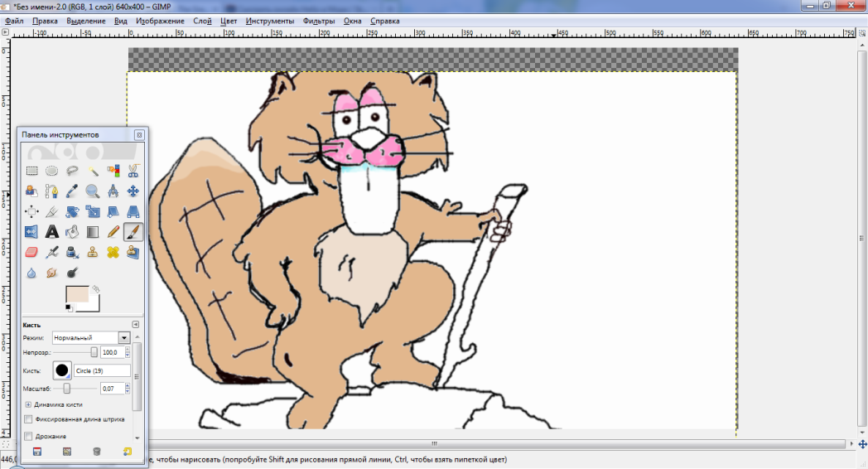Select the Rectangle Select tool

(x=31, y=171)
